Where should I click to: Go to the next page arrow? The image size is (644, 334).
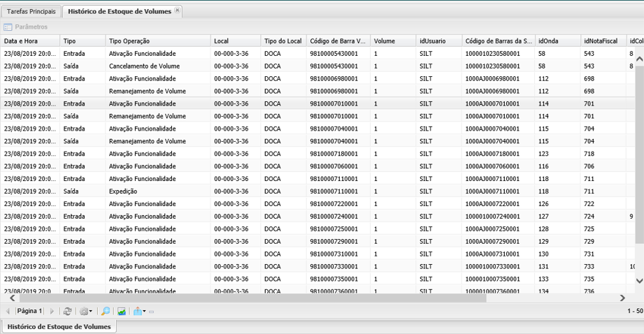pyautogui.click(x=52, y=312)
